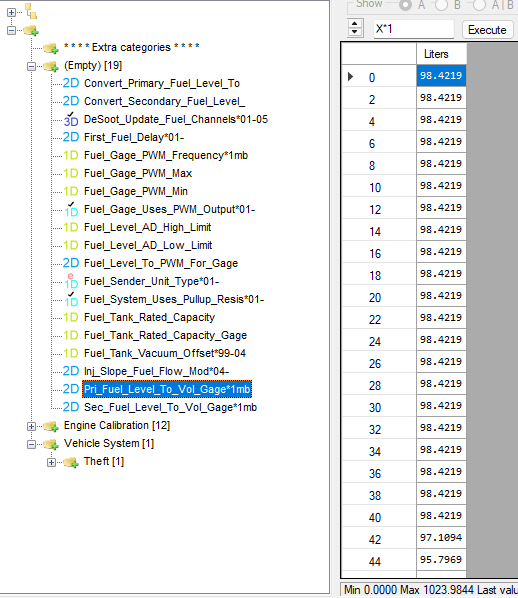Expand the topmost tree root node
518x598 pixels.
click(11, 12)
